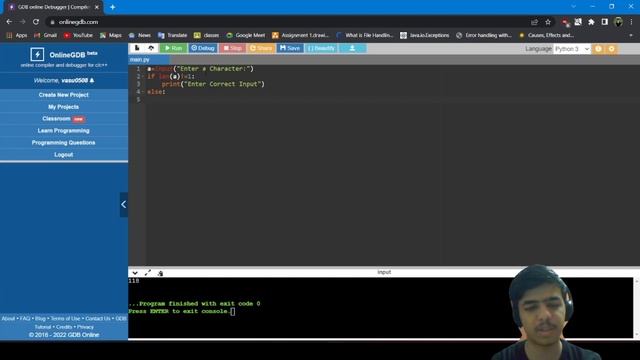Click the browser back arrow

pos(9,22)
